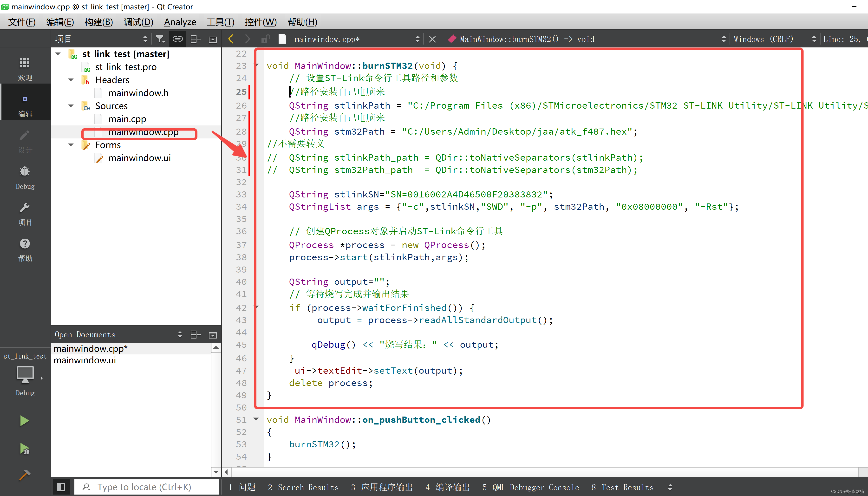Collapse the st_link_test project node
Image resolution: width=868 pixels, height=496 pixels.
(x=58, y=54)
